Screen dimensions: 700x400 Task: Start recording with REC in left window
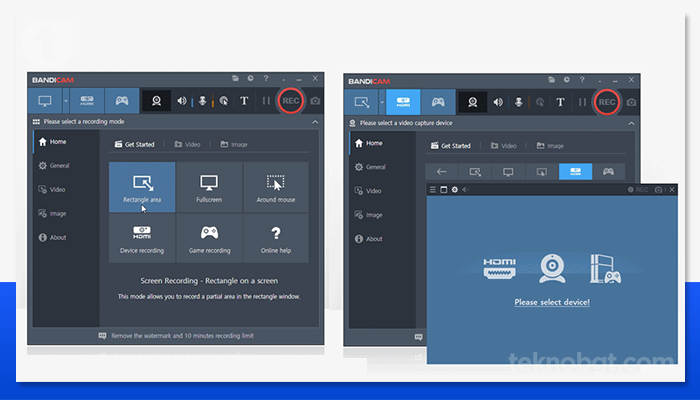(291, 101)
